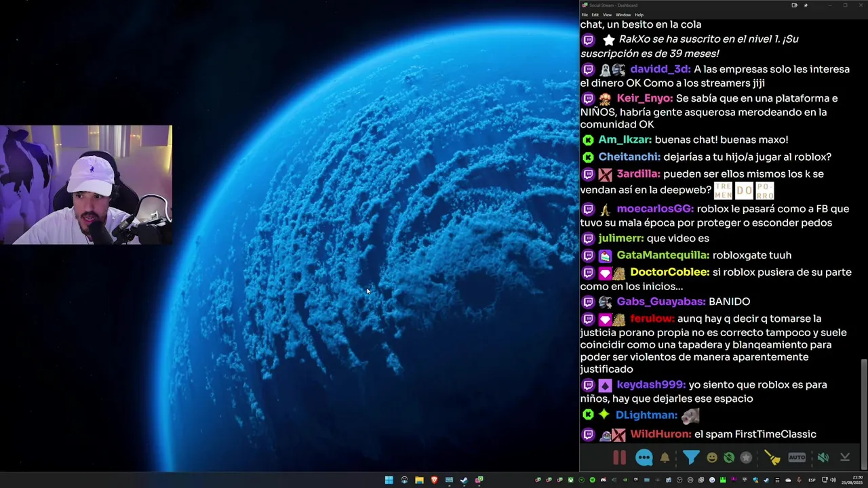Toggle the muted speaker icon in toolbar
The image size is (868, 488).
pos(823,457)
